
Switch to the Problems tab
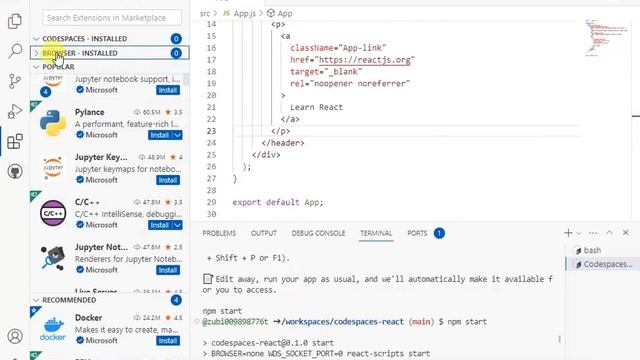point(219,233)
